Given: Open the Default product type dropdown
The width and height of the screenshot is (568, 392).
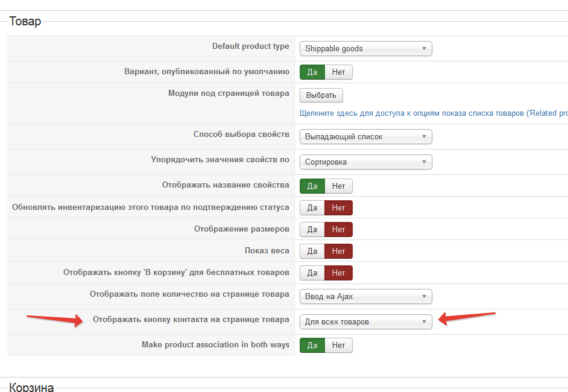Looking at the screenshot, I should tap(366, 48).
